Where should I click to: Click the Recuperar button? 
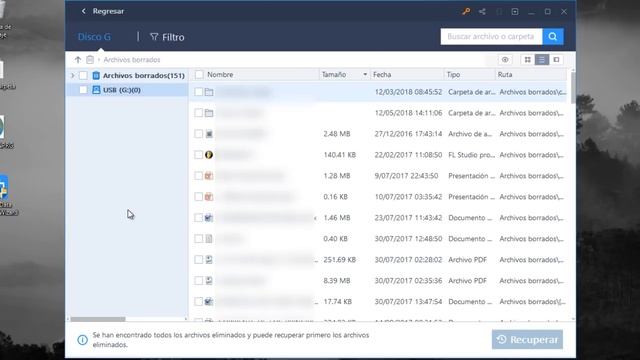[527, 340]
